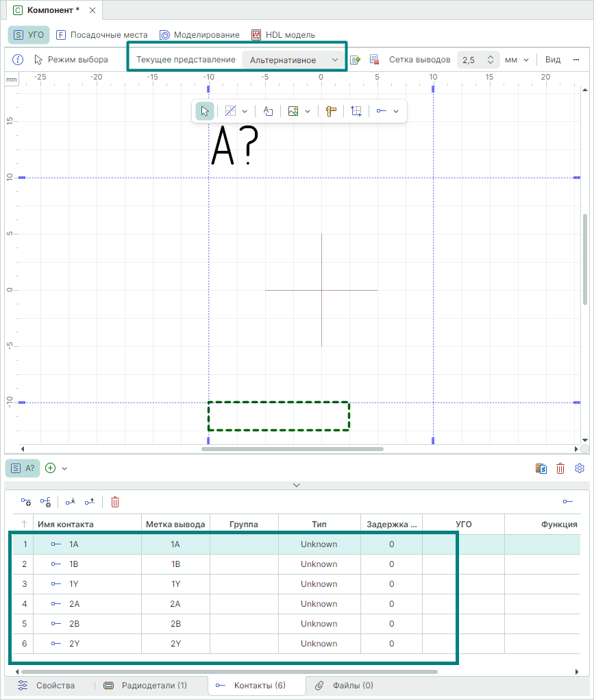Click the red trash icon in contacts toolbar
Viewport: 594px width, 700px height.
115,502
